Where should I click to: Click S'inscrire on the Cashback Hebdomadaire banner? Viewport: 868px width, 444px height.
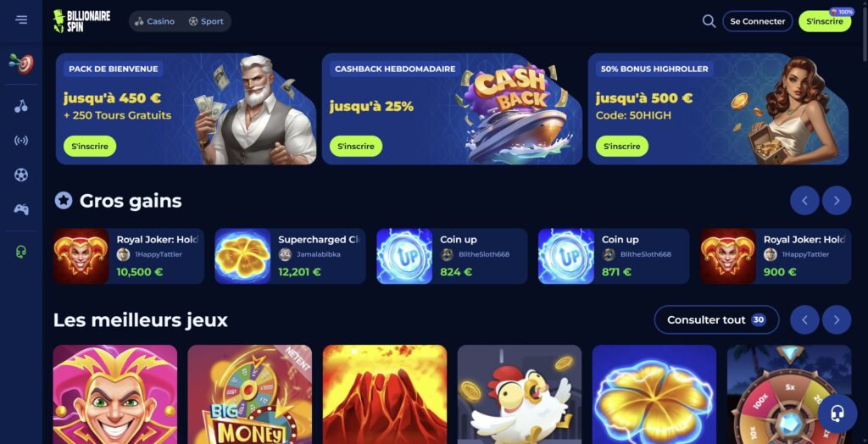pyautogui.click(x=356, y=146)
